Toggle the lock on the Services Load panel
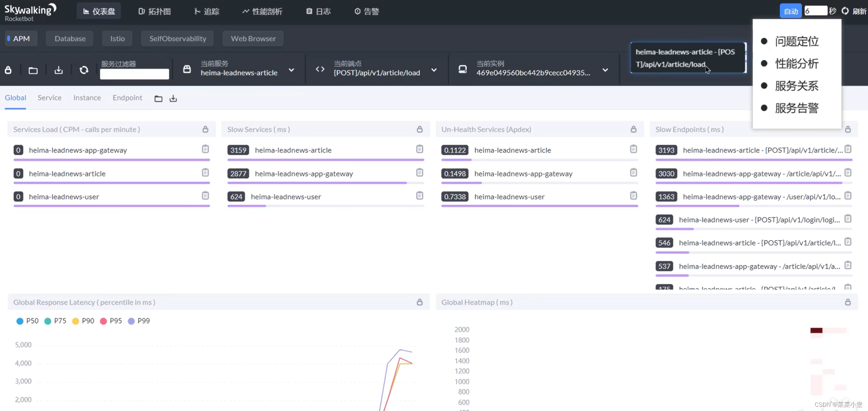This screenshot has height=411, width=868. pos(205,129)
